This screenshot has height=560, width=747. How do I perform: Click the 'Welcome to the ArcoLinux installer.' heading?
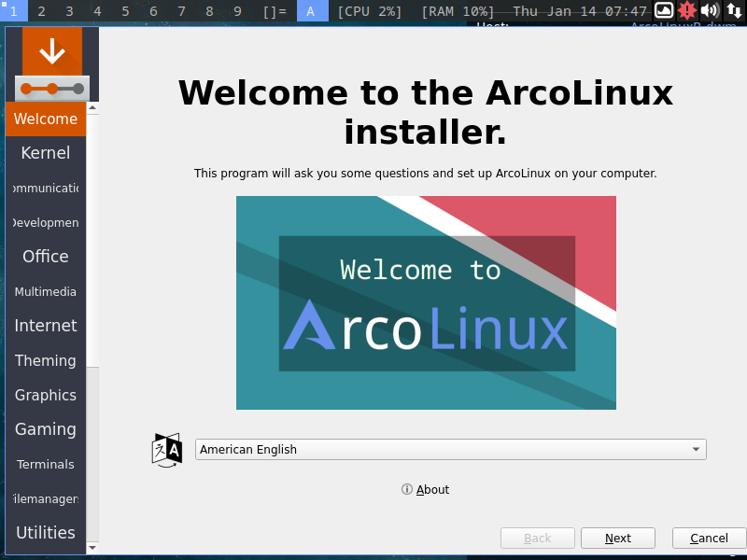click(426, 112)
